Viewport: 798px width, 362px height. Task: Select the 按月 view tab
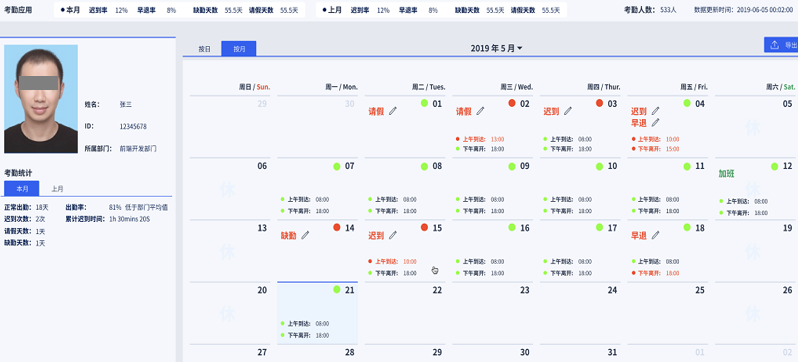point(239,49)
